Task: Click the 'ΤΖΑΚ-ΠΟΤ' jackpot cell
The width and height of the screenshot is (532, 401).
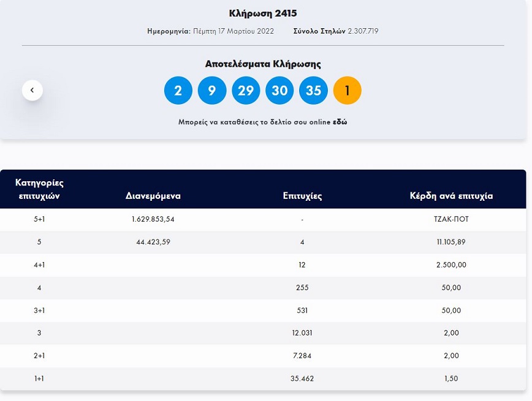Action: pyautogui.click(x=451, y=219)
